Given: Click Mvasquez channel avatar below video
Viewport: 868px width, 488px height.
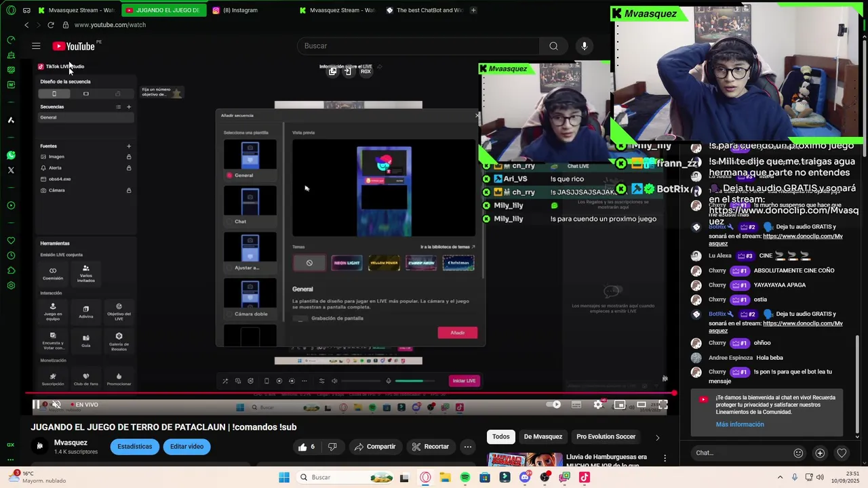Looking at the screenshot, I should (x=39, y=446).
